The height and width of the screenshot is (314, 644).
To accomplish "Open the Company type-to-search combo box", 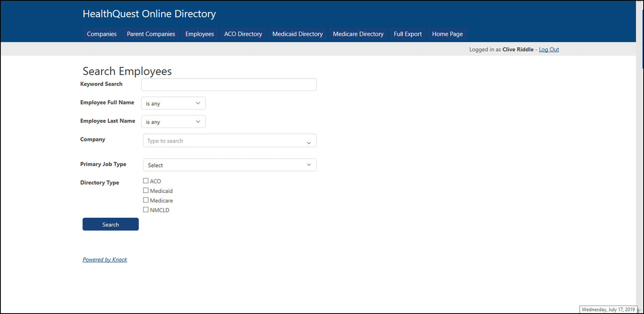I will point(230,141).
